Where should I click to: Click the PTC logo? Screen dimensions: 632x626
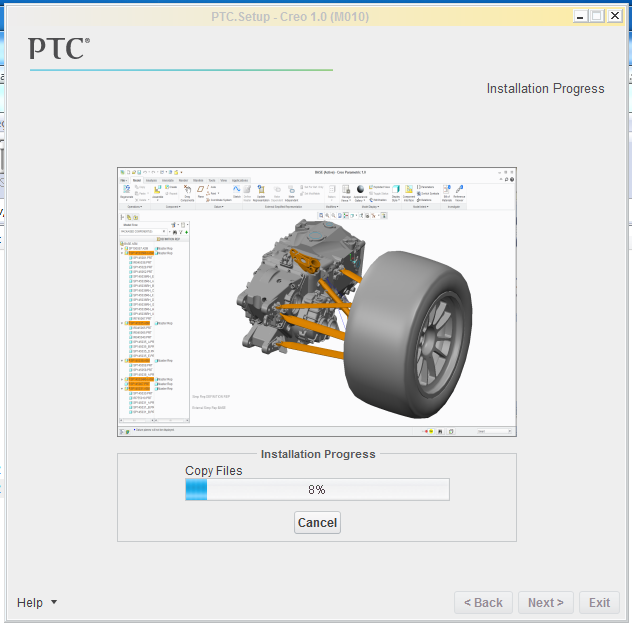click(x=59, y=49)
